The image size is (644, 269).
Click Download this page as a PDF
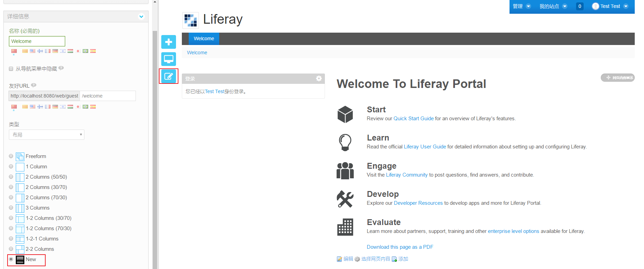pyautogui.click(x=400, y=247)
